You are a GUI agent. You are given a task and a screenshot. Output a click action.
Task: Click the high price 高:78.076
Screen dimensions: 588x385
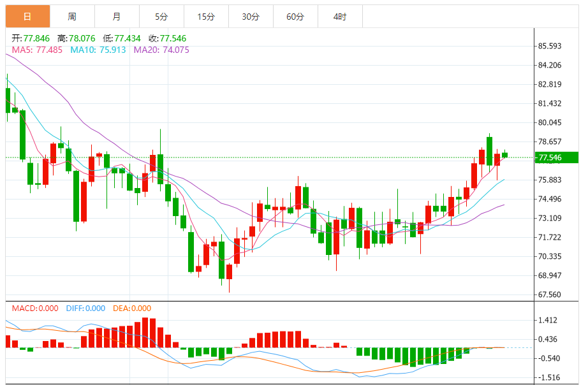(x=77, y=38)
